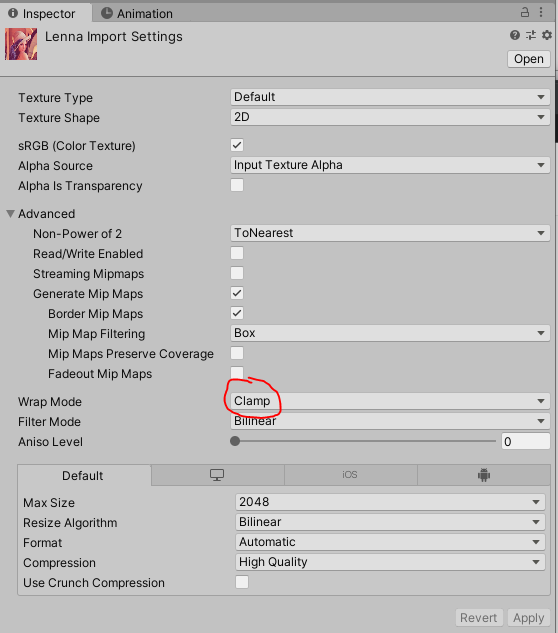Uncheck Border Mip Maps
This screenshot has width=558, height=633.
point(237,313)
